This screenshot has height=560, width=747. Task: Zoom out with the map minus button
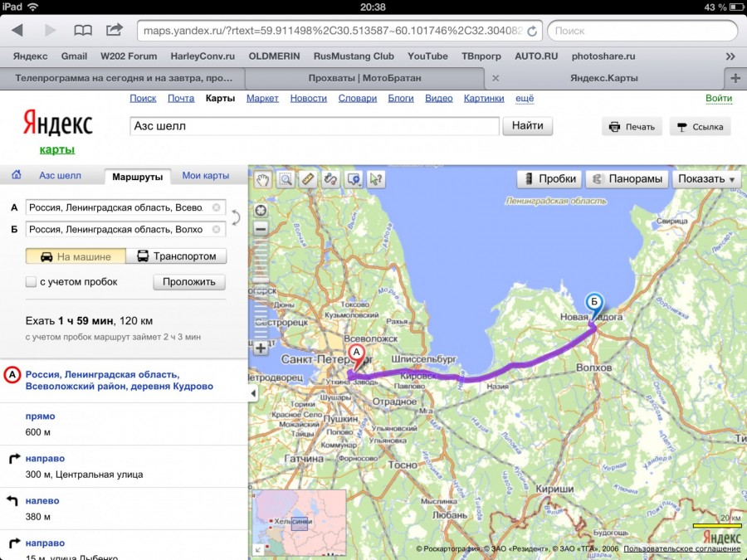[261, 229]
